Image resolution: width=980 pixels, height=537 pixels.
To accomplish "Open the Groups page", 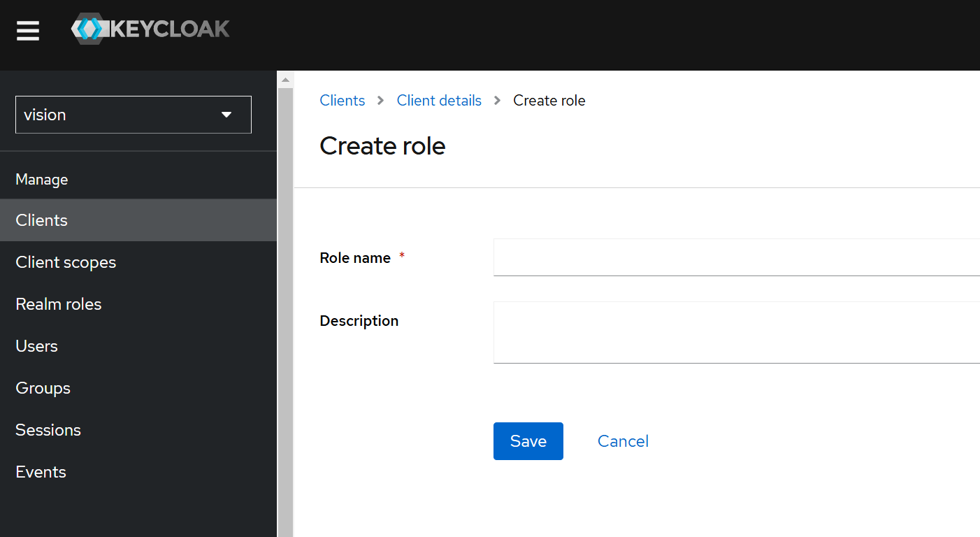I will pyautogui.click(x=43, y=387).
